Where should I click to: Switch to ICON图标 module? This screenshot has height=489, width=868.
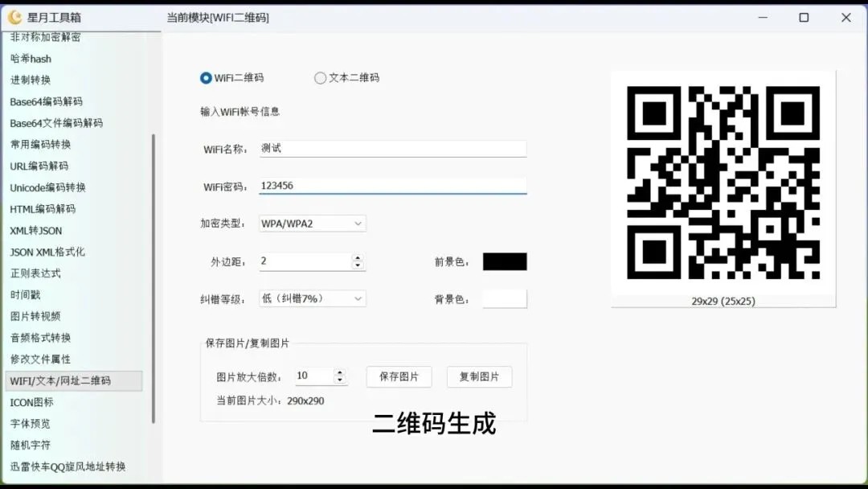tap(31, 403)
